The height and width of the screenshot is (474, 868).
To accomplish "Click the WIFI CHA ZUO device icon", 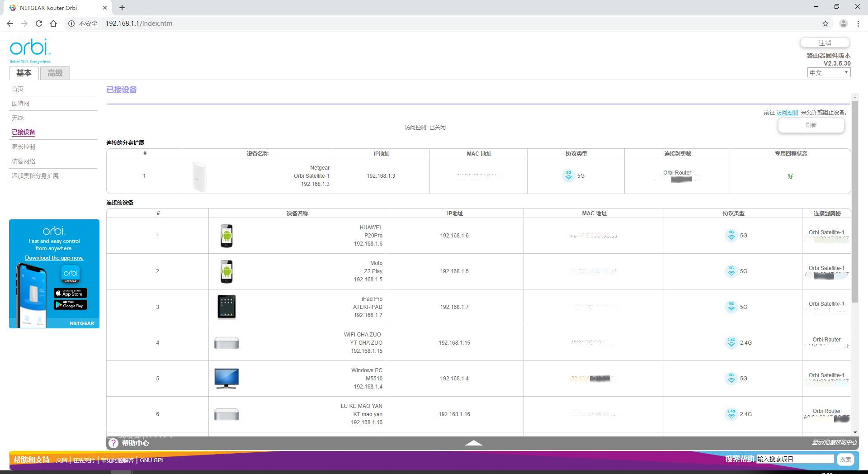I will (226, 343).
